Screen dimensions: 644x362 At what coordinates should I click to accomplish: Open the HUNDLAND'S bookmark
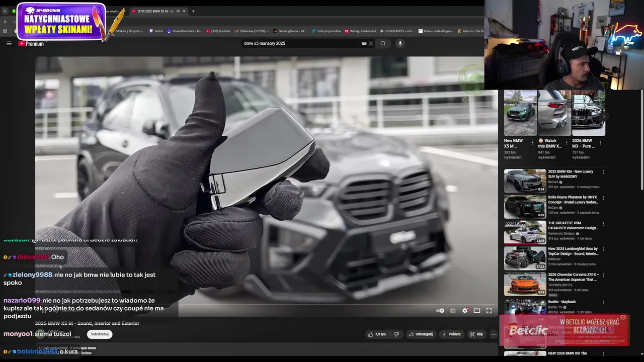pos(397,31)
